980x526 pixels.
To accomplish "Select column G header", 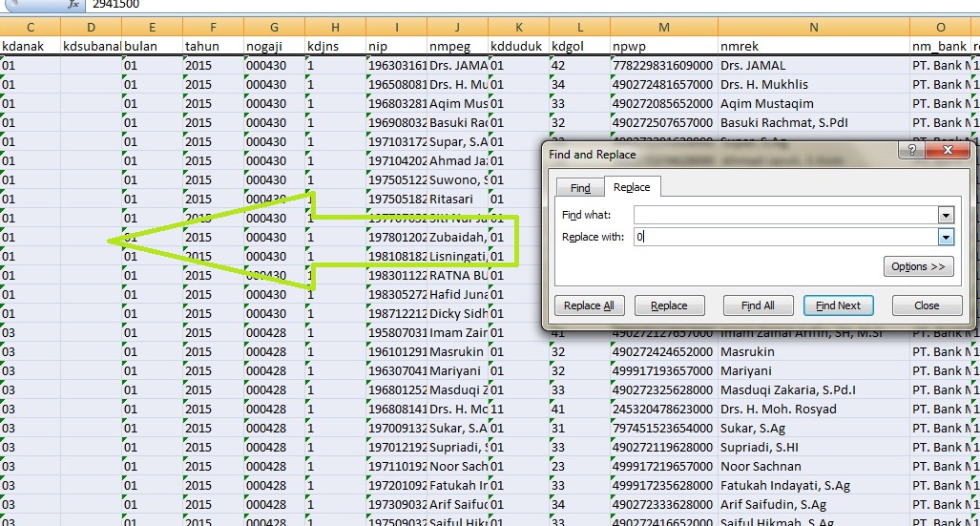I will click(x=275, y=27).
